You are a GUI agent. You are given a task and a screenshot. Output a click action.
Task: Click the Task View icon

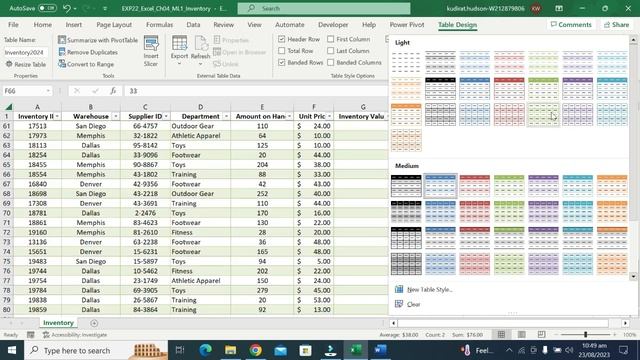click(180, 350)
